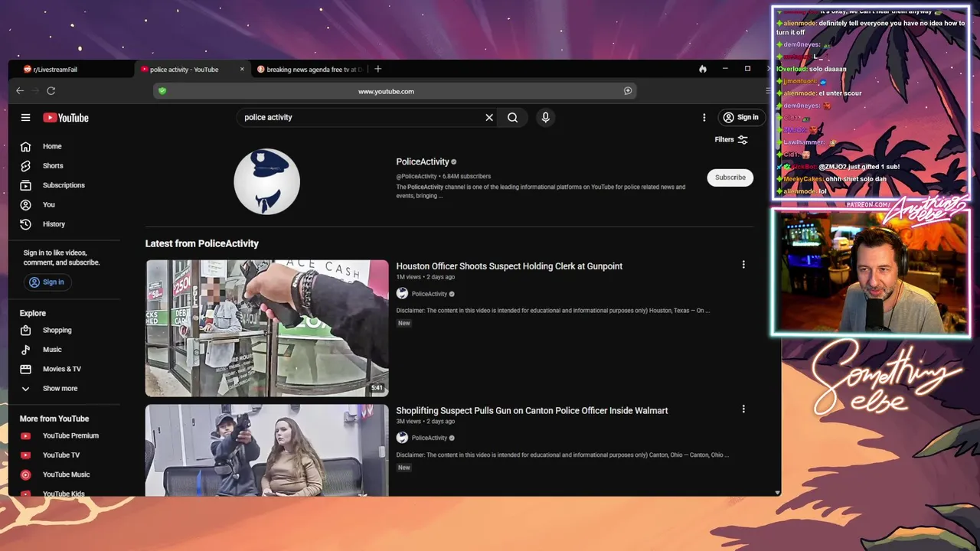980x551 pixels.
Task: Click the green shield icon in address bar
Action: pyautogui.click(x=162, y=91)
